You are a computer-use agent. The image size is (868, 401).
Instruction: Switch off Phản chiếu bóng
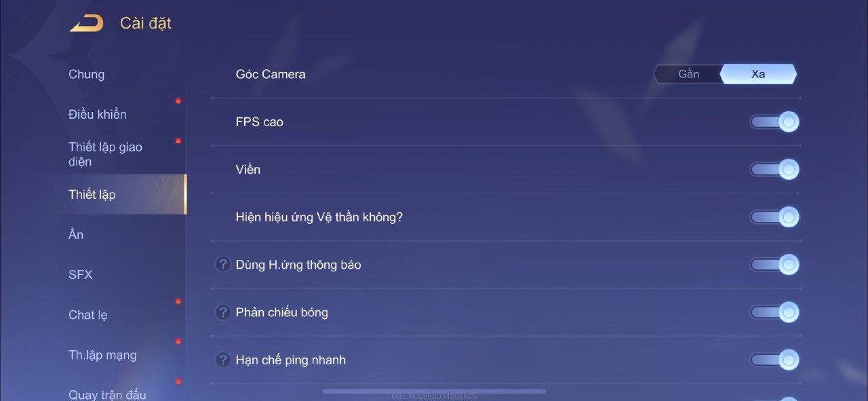[774, 312]
